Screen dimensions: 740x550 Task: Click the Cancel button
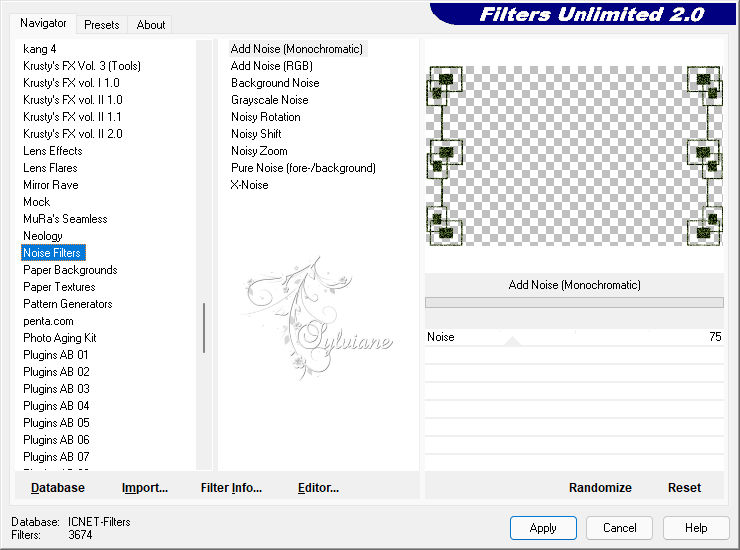click(x=619, y=528)
